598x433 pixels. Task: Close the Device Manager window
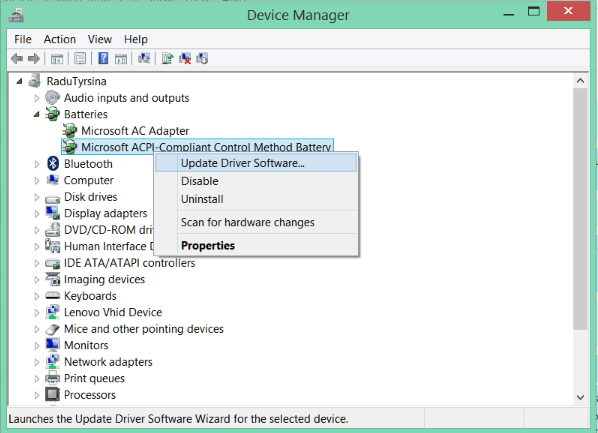pyautogui.click(x=568, y=11)
